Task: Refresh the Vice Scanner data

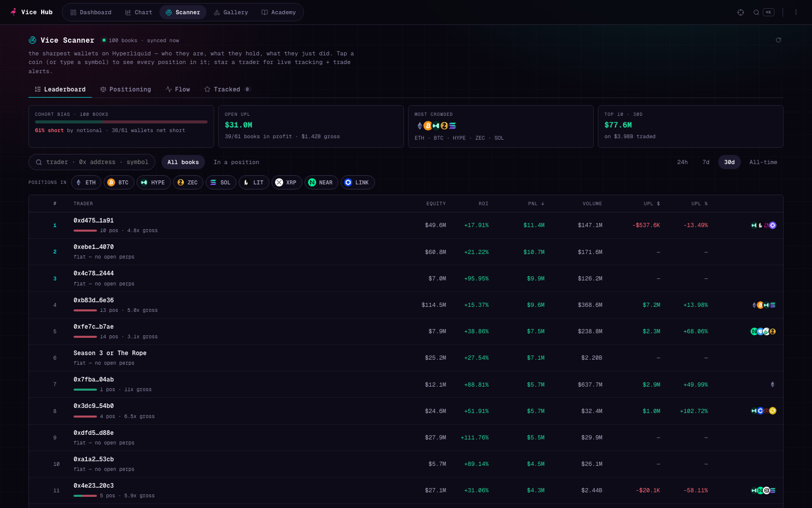Action: 778,40
